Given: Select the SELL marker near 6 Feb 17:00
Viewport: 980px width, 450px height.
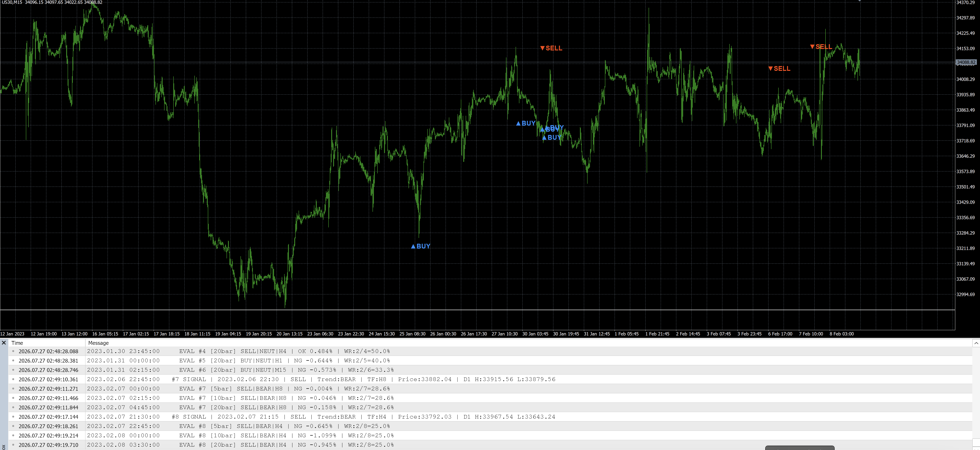Looking at the screenshot, I should [779, 68].
